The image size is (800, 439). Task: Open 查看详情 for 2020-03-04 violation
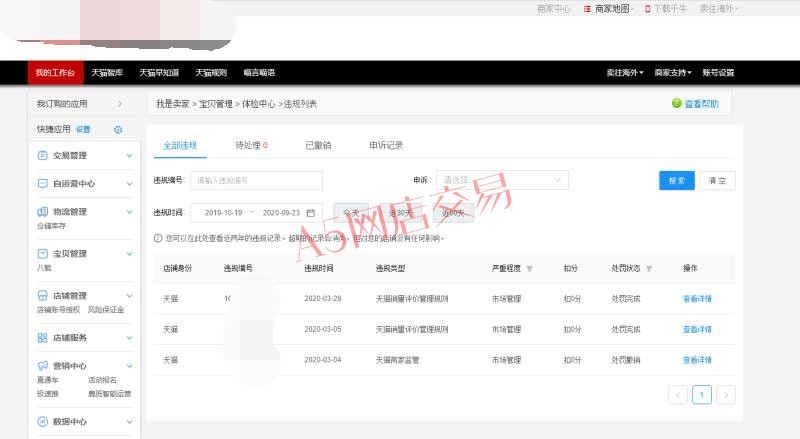point(697,360)
